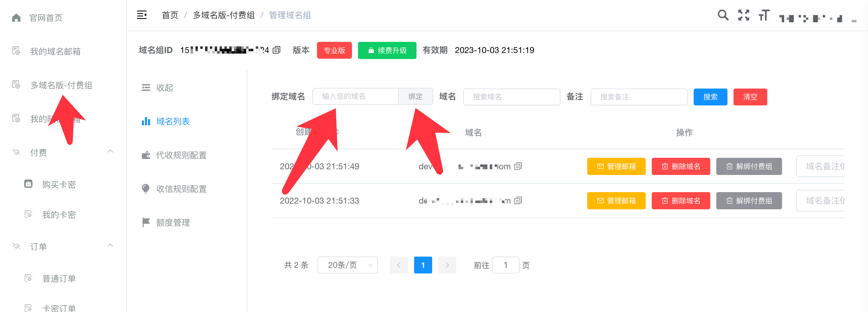Focus the 搜索域名 search field

click(x=512, y=97)
